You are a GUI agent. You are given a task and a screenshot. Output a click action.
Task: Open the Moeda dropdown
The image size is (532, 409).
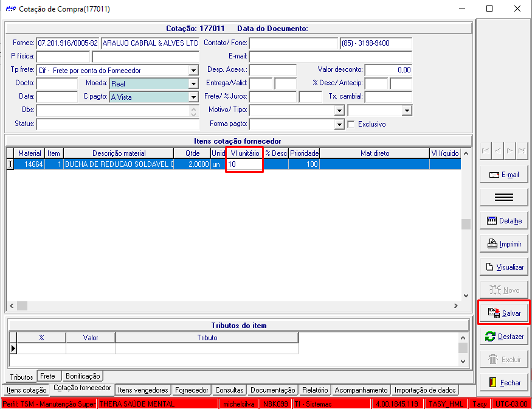(x=193, y=83)
